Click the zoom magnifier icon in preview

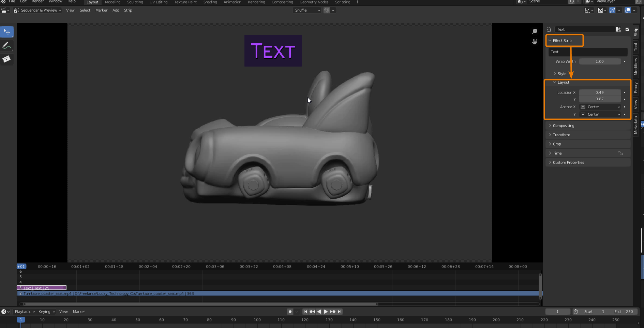[535, 31]
